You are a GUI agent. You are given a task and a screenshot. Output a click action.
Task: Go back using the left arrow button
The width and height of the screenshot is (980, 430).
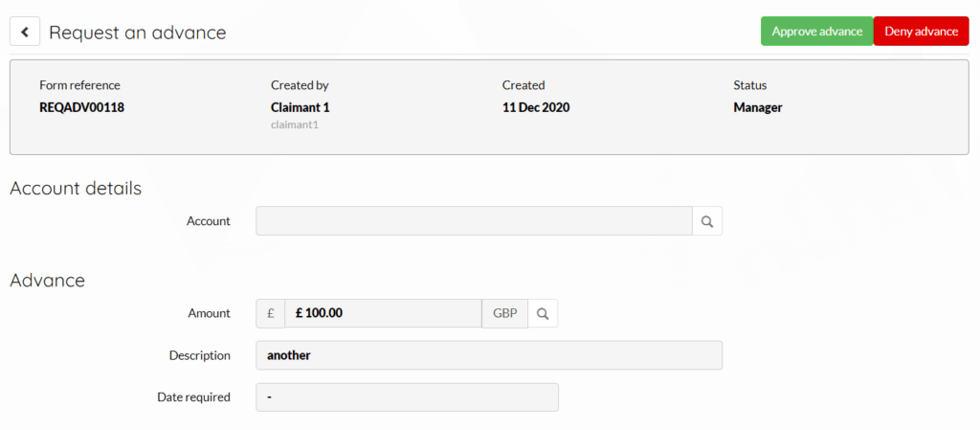point(25,32)
